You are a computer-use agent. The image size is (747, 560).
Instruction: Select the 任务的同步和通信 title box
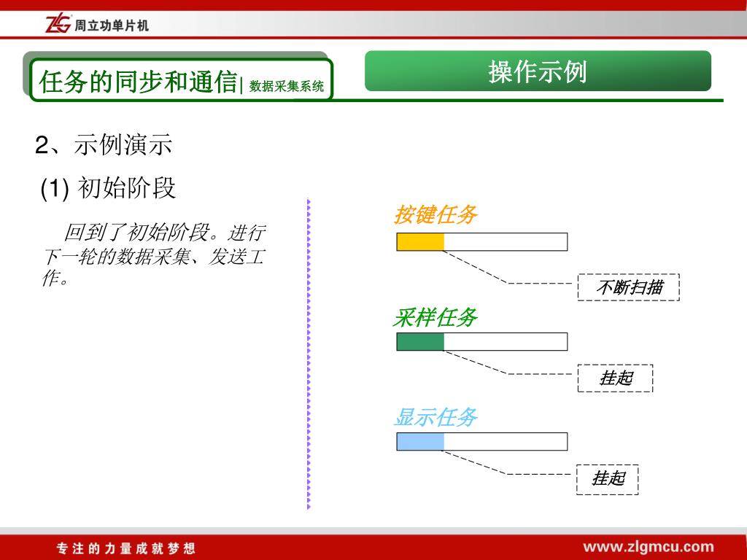181,80
